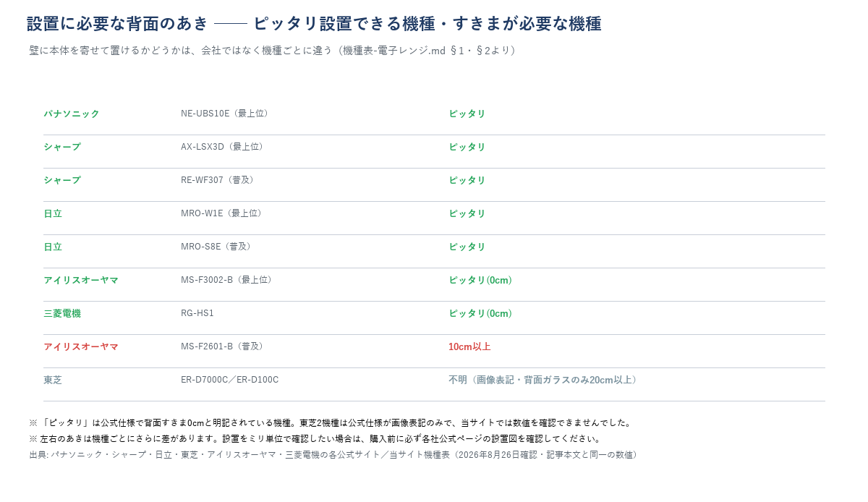
Task: Click the subtitle starting with '壁に本体を寄せて置けるかどうかは'
Action: (x=274, y=51)
